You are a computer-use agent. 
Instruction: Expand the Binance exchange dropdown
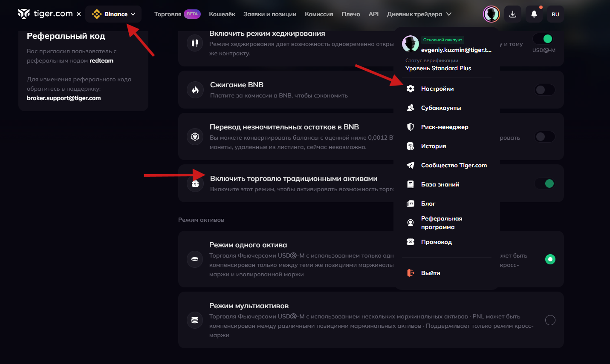coord(114,14)
